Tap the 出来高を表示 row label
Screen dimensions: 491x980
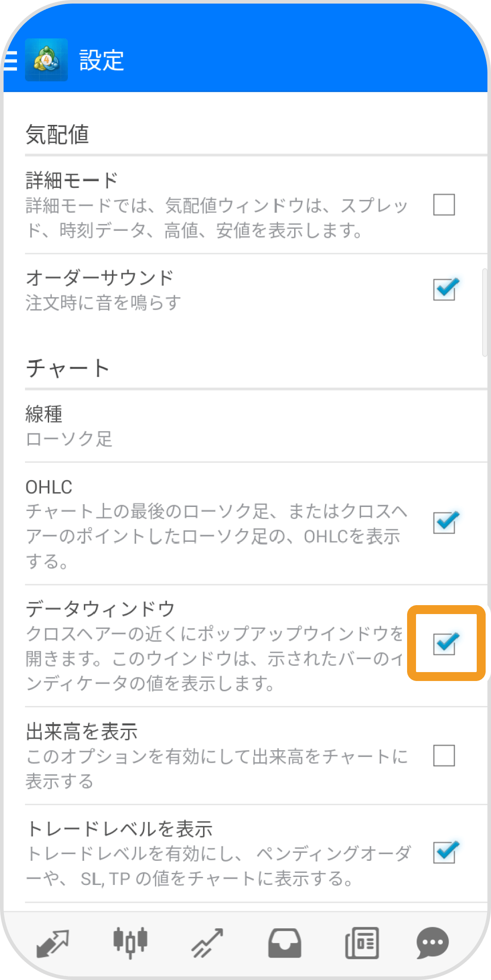pos(82,732)
